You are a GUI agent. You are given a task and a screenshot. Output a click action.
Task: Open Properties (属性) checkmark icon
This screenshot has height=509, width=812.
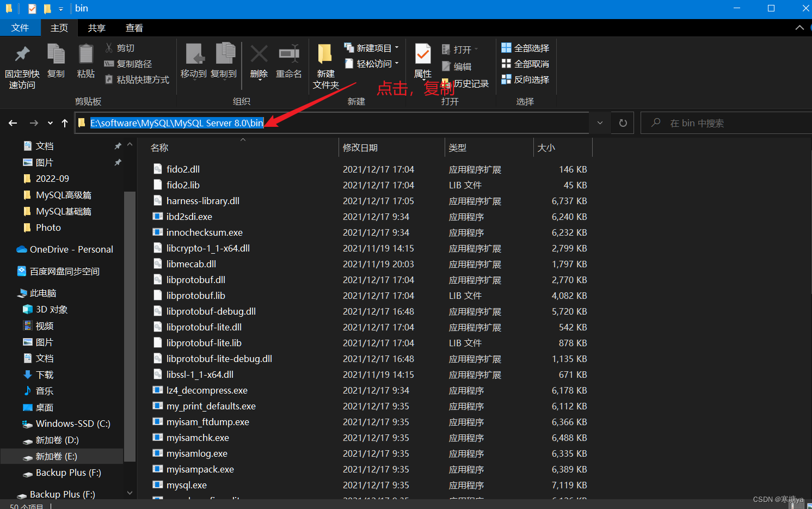[423, 54]
